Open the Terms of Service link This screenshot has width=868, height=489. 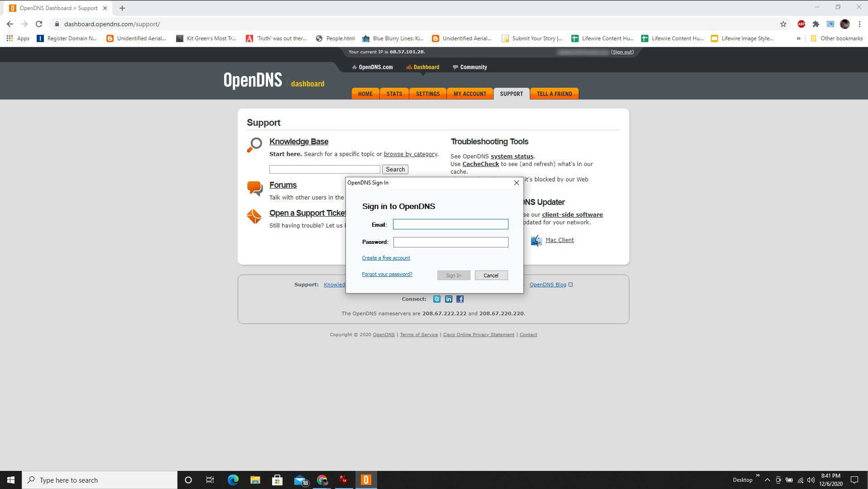click(419, 335)
